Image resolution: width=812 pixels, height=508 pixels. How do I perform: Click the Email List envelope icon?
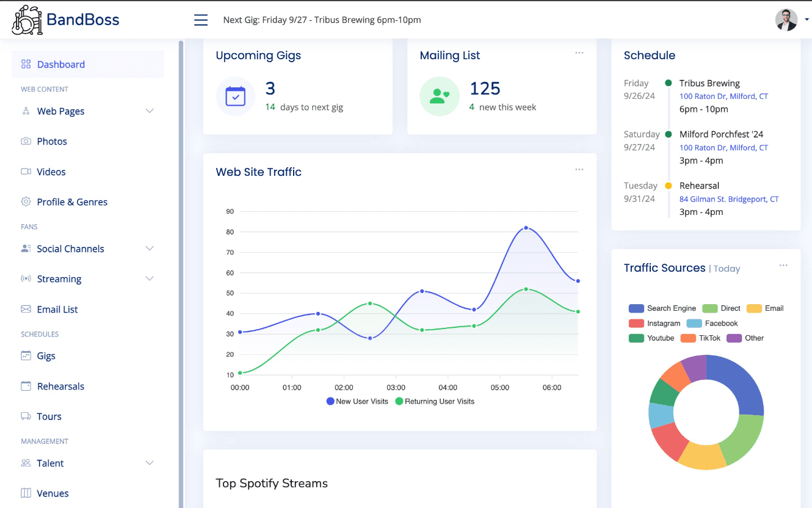tap(26, 309)
